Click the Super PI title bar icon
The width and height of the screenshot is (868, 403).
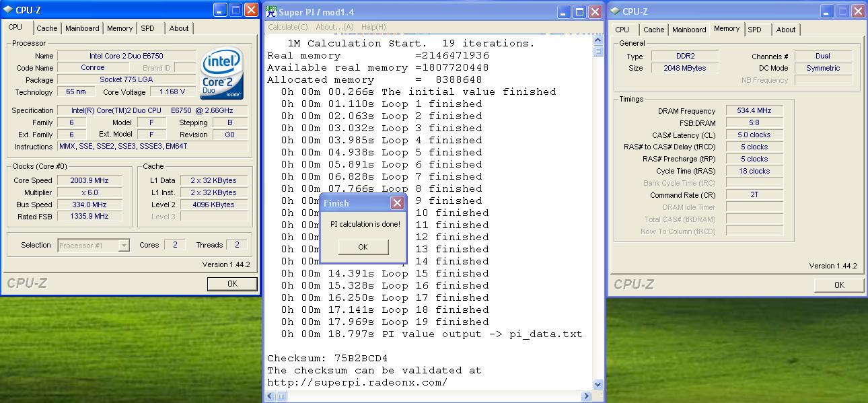point(271,11)
